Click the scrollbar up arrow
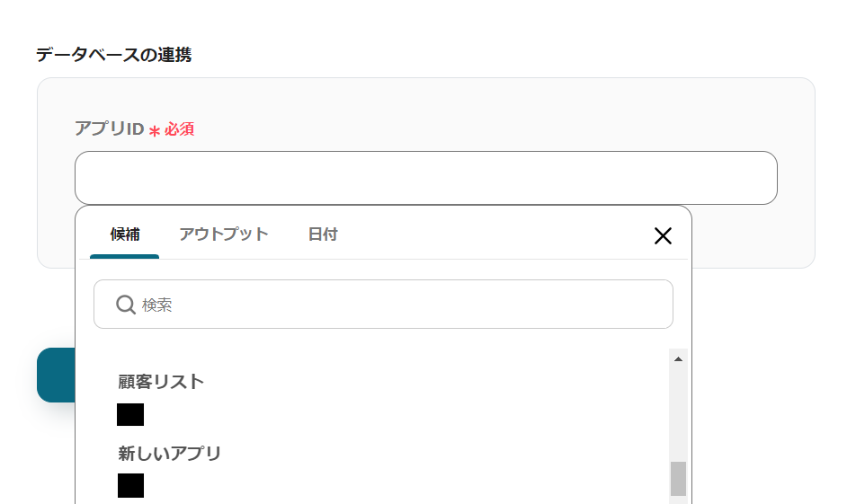 [679, 359]
